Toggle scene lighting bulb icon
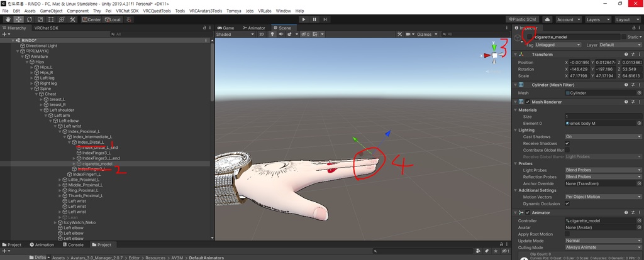Image resolution: width=644 pixels, height=260 pixels. click(272, 35)
